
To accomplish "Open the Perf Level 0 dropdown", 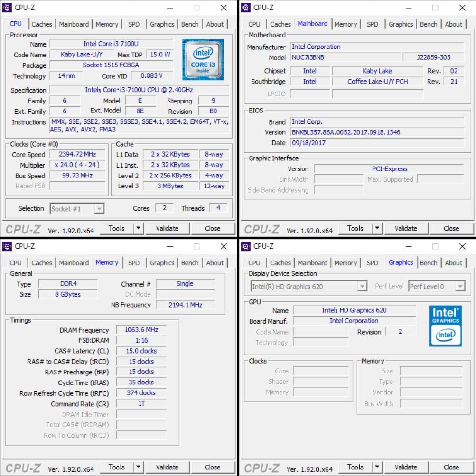I will [x=459, y=286].
